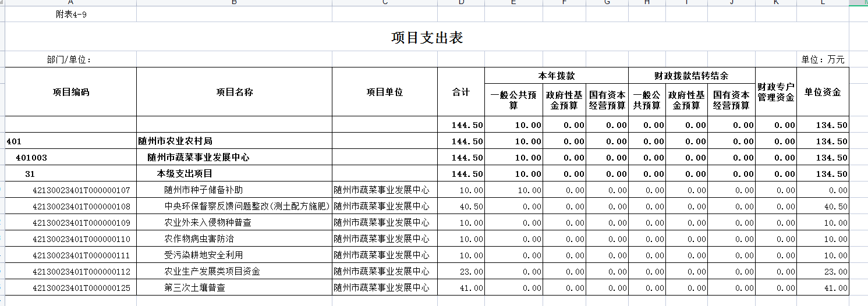The image size is (868, 306).
Task: Click the 单位：万元 cell
Action: (823, 59)
